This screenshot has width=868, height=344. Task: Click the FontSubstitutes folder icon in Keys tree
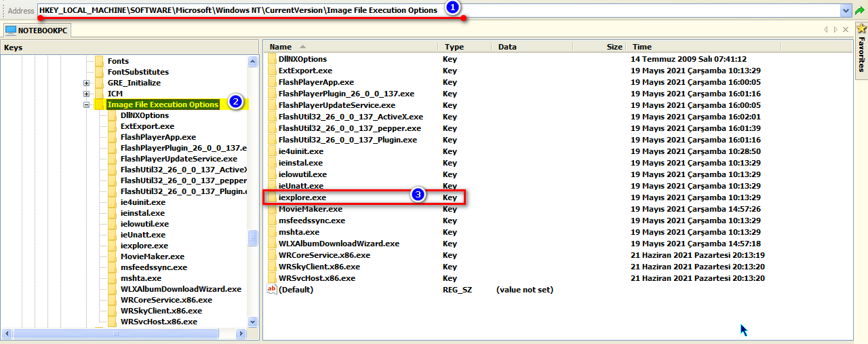point(99,72)
